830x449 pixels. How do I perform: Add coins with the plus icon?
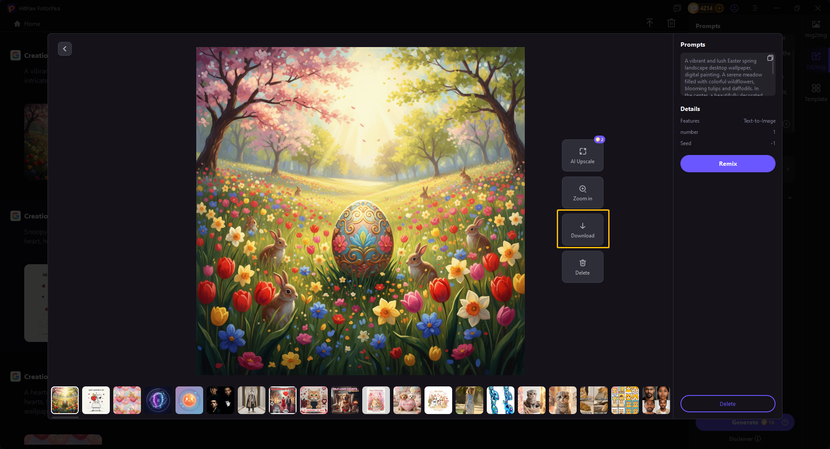(x=719, y=8)
